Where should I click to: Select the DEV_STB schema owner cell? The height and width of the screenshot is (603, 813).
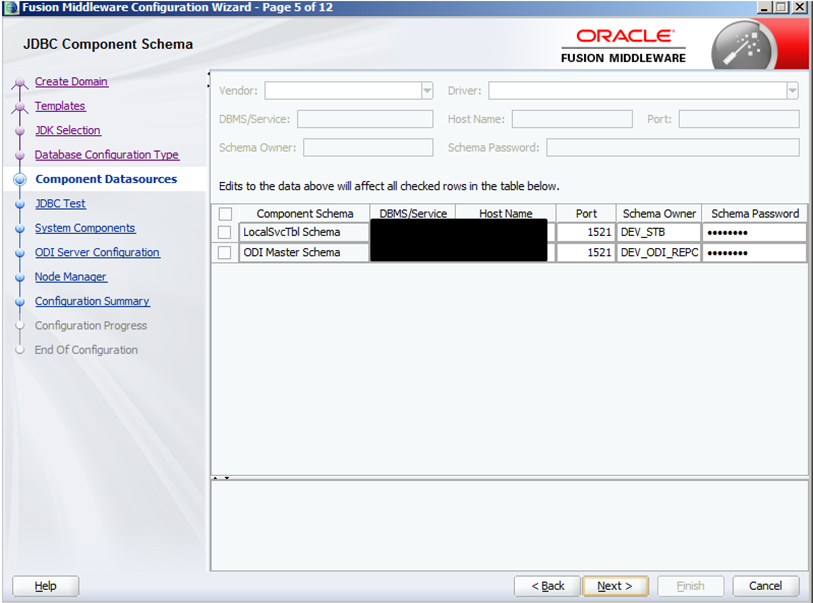point(657,233)
